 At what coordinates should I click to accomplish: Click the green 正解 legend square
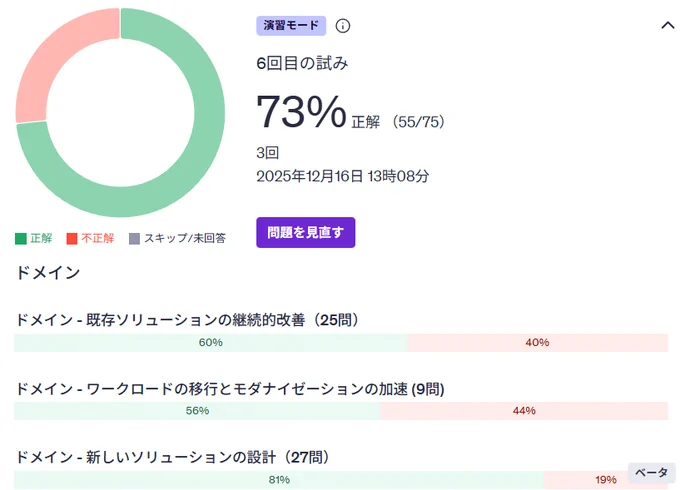(21, 238)
